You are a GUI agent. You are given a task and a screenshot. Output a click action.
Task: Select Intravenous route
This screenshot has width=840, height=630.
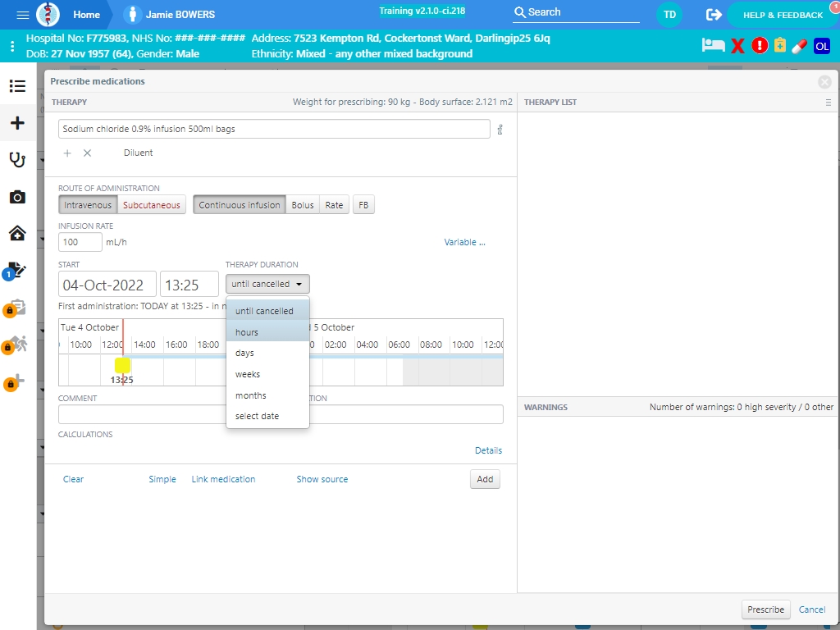(x=88, y=204)
